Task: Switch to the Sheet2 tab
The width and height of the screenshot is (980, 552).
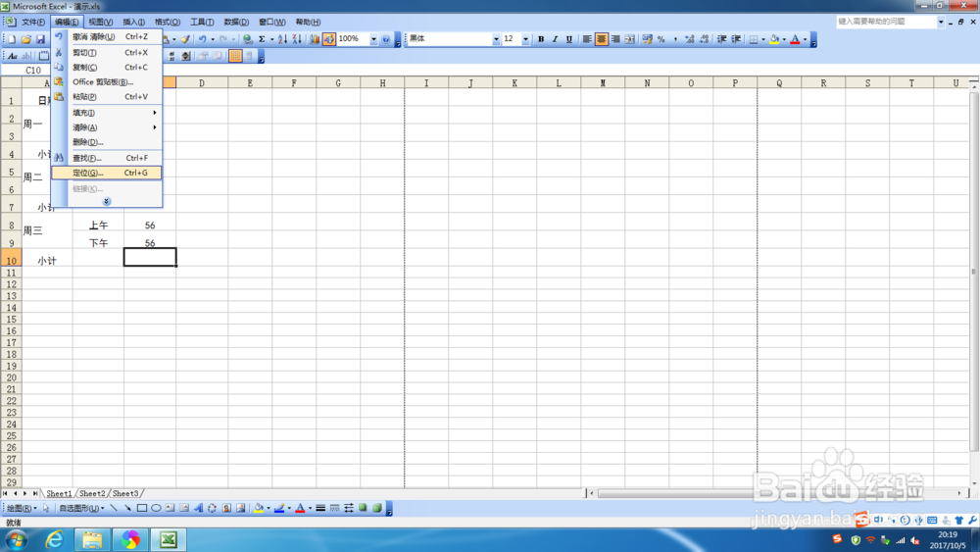Action: (x=92, y=493)
